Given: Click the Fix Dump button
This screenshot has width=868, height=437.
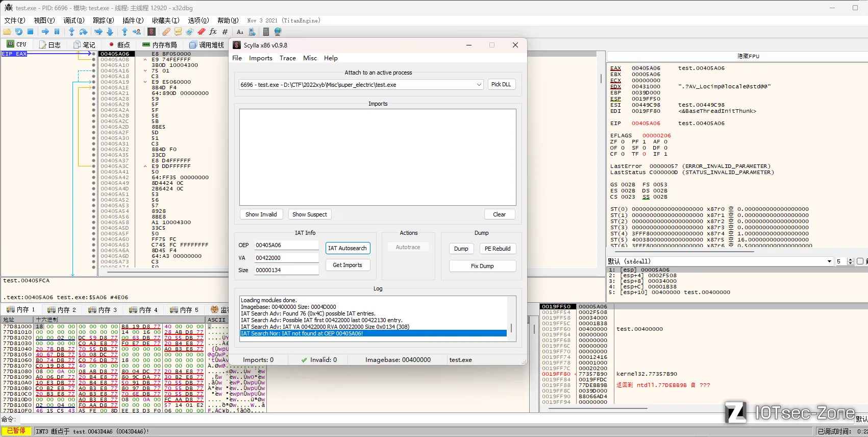Looking at the screenshot, I should coord(482,266).
